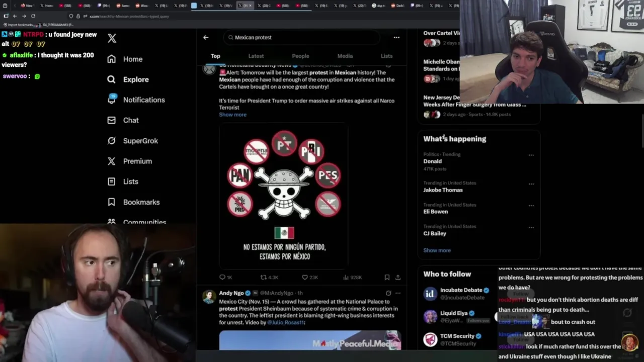Click Grok icon on Andy Ngo's post

point(388,293)
